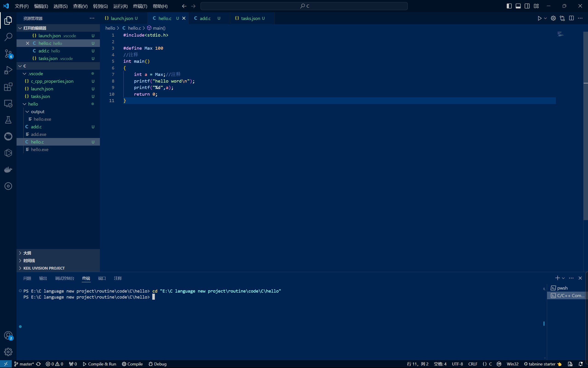Click the editor vertical scrollbar

[585, 126]
